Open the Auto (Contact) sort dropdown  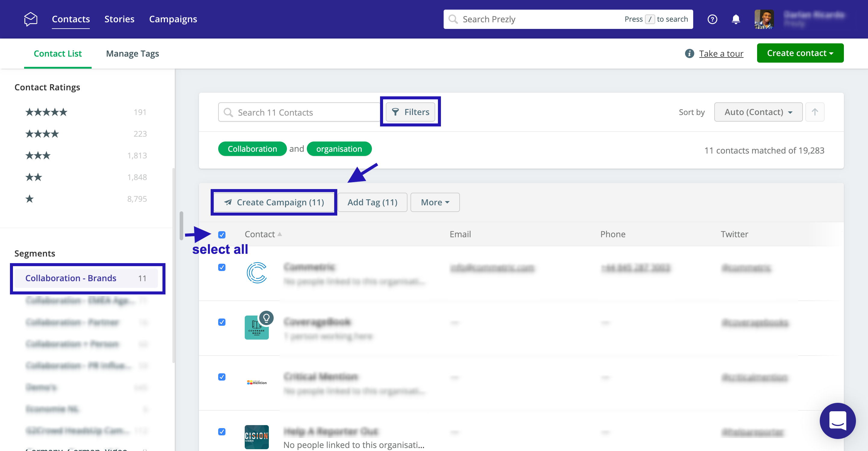point(758,112)
